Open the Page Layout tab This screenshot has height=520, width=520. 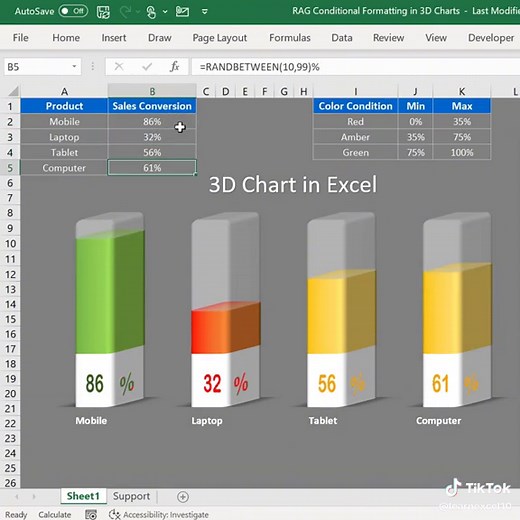tap(220, 38)
